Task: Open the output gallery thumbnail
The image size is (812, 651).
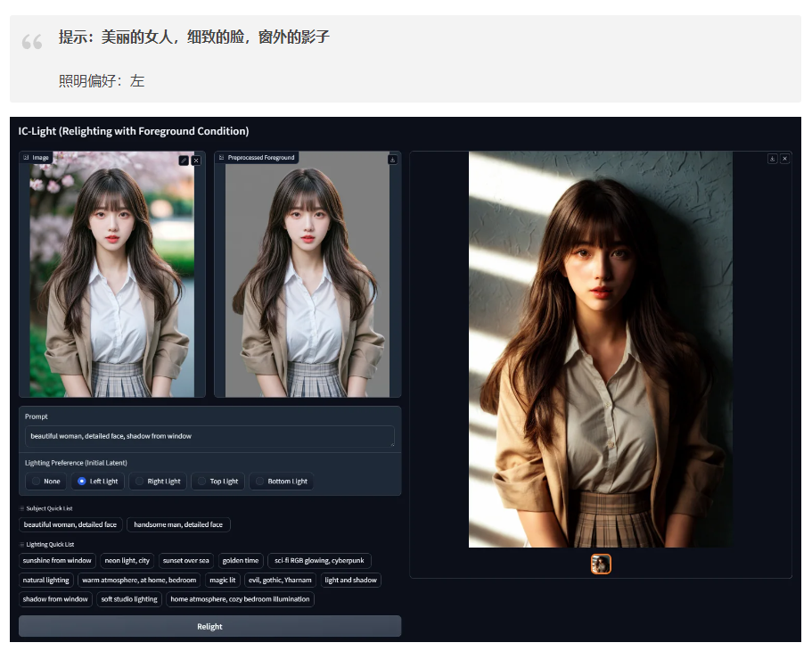Action: (x=601, y=564)
